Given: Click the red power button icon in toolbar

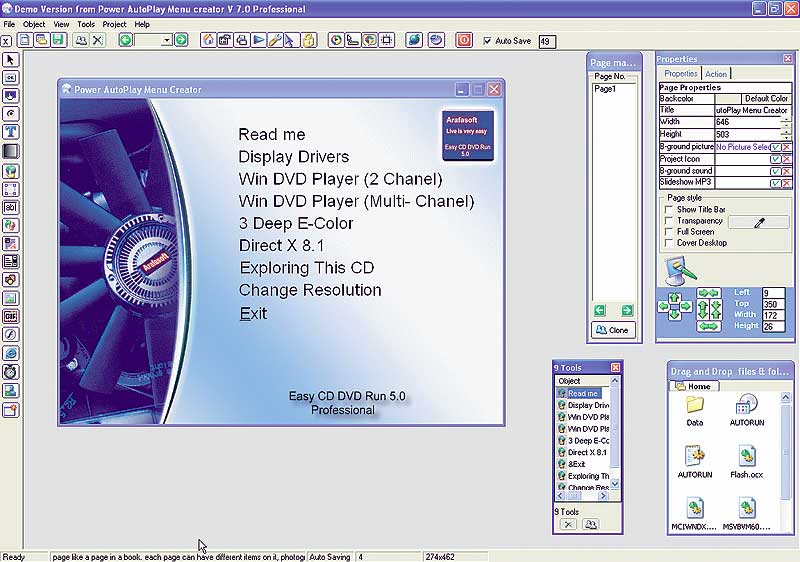Looking at the screenshot, I should pyautogui.click(x=464, y=40).
